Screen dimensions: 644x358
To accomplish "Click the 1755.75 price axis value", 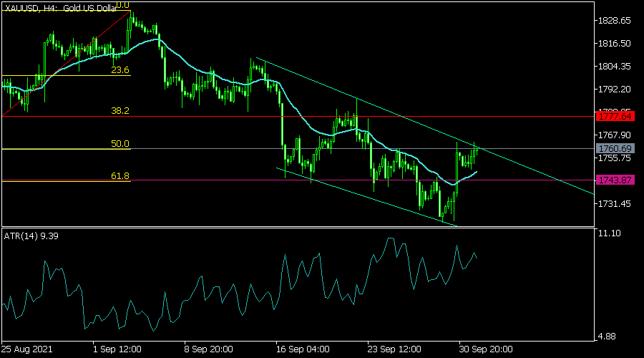I will (x=614, y=158).
